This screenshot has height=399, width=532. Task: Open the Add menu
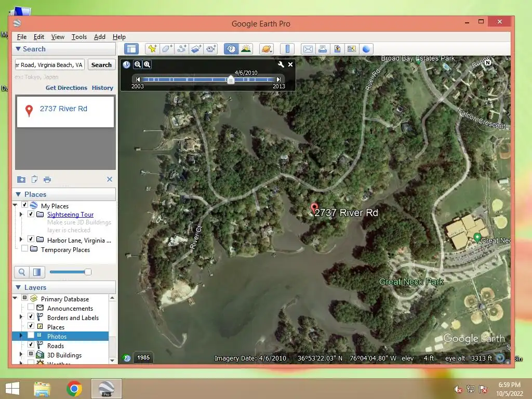(x=99, y=37)
